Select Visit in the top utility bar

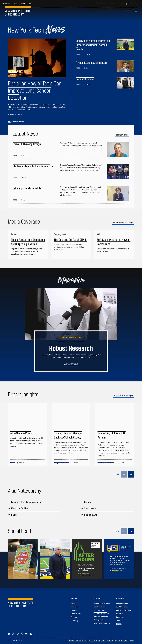point(16,4)
